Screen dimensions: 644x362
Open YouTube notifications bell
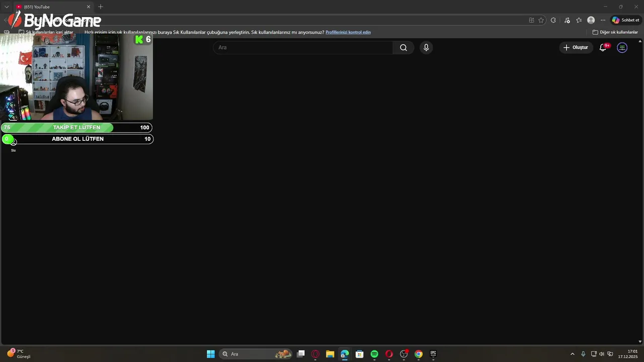[603, 47]
